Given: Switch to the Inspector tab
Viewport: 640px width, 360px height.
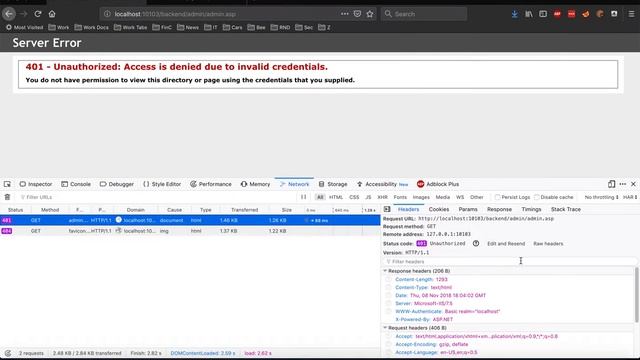Looking at the screenshot, I should [x=36, y=184].
